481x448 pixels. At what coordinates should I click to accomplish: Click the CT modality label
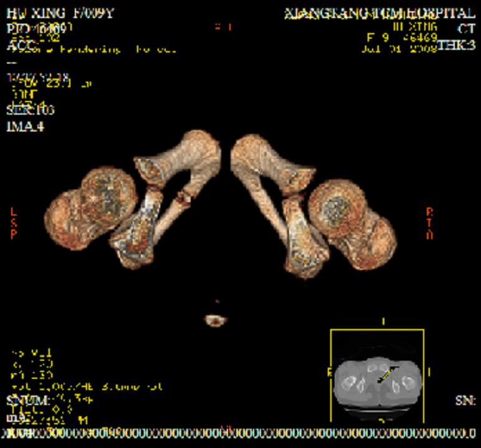pos(465,29)
